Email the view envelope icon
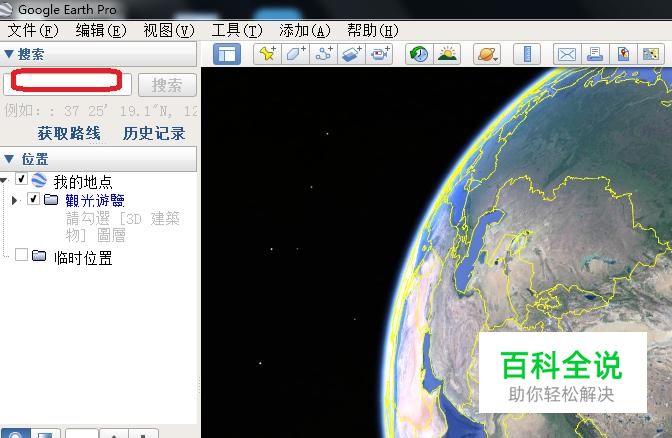The width and height of the screenshot is (672, 438). (567, 54)
